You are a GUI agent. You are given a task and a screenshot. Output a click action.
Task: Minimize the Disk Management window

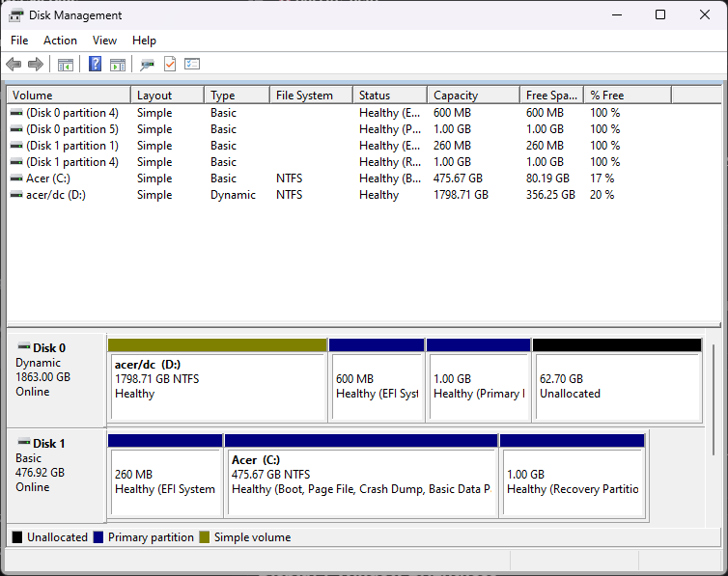point(617,14)
